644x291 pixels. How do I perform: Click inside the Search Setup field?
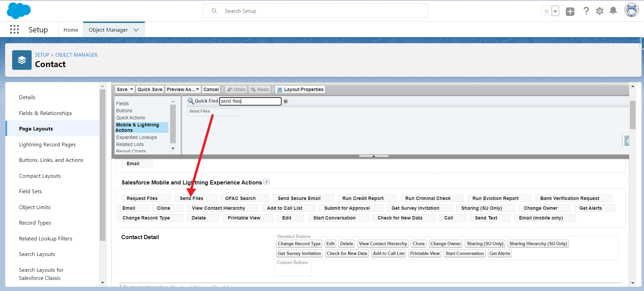315,11
